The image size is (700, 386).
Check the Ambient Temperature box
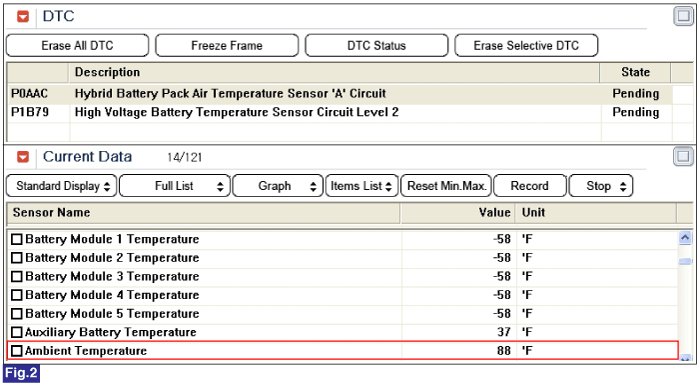click(17, 351)
